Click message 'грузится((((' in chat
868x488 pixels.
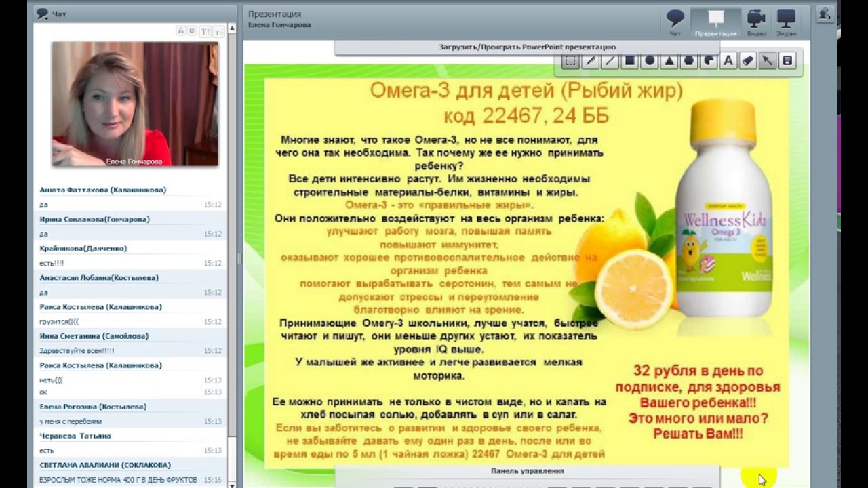(x=59, y=322)
